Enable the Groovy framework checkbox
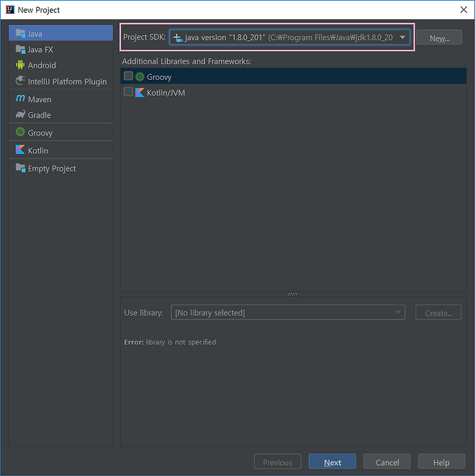This screenshot has width=475, height=476. click(x=128, y=76)
